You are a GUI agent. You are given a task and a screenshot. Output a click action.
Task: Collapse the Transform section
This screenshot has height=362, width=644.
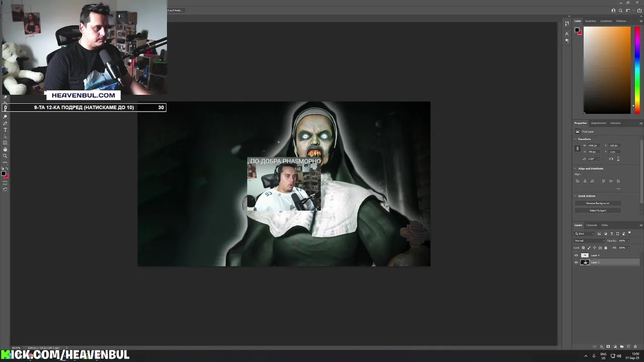tap(575, 139)
